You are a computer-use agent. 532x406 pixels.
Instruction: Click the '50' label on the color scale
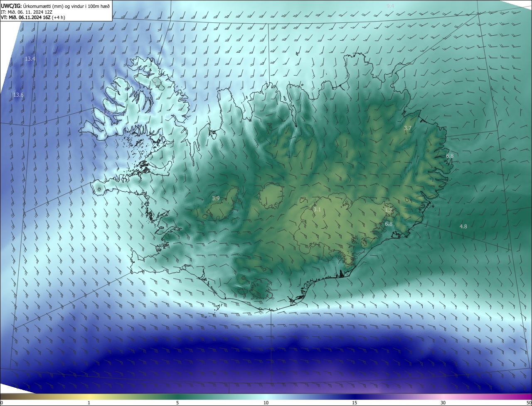point(529,403)
